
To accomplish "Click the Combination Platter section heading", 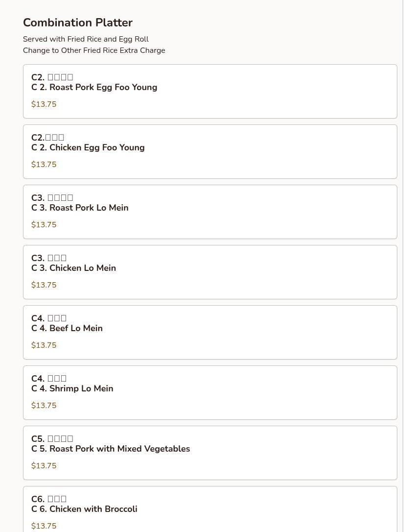I will tap(78, 23).
